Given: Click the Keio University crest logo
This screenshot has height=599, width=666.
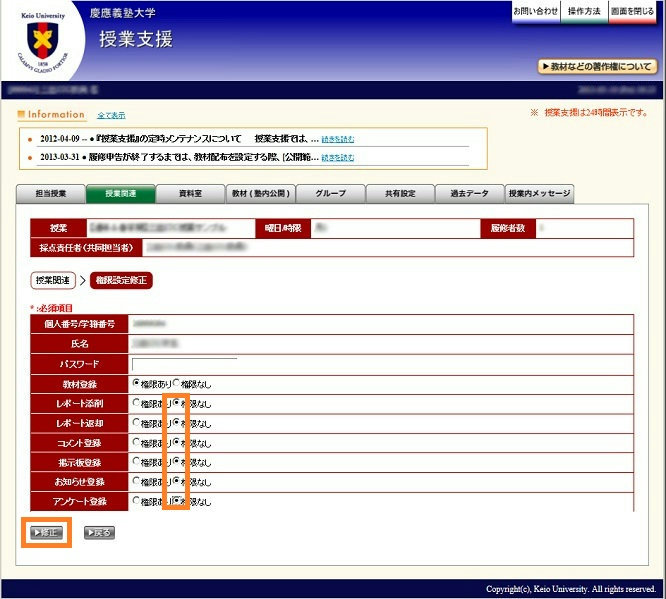Looking at the screenshot, I should [x=42, y=42].
